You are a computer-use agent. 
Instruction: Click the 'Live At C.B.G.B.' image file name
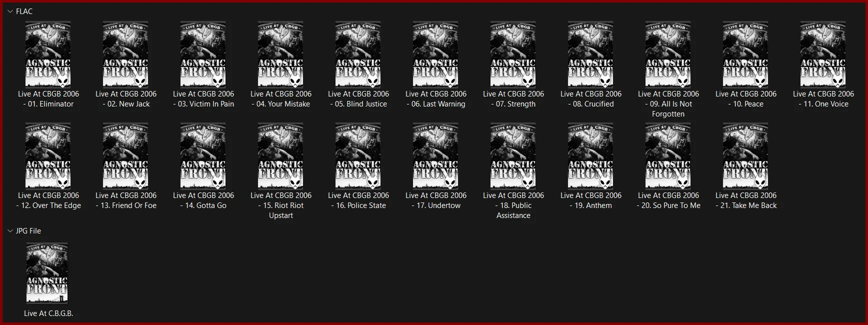point(48,313)
